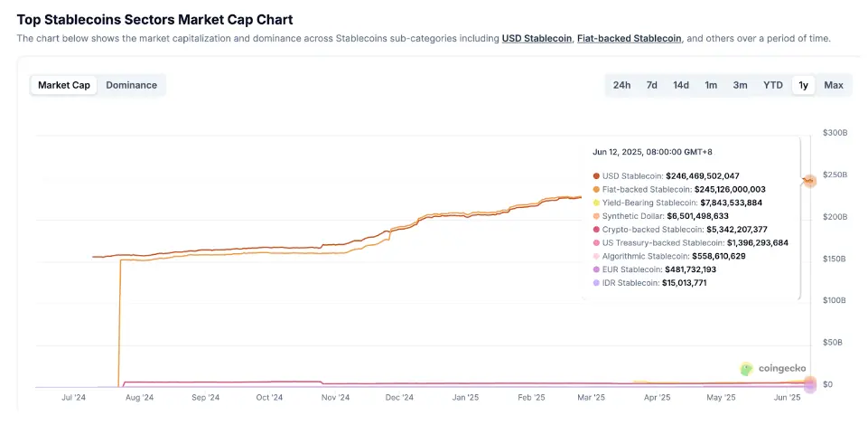This screenshot has height=425, width=868.
Task: Select the YTD time range
Action: click(x=772, y=85)
